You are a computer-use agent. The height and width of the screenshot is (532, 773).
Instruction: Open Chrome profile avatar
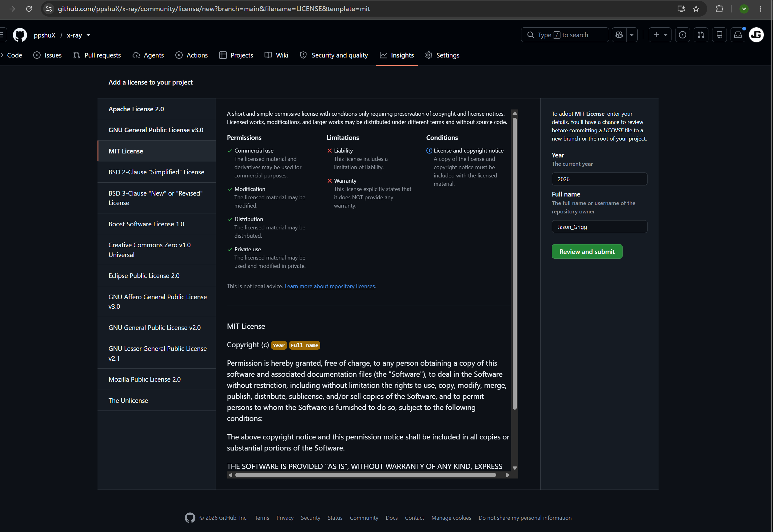[x=744, y=9]
